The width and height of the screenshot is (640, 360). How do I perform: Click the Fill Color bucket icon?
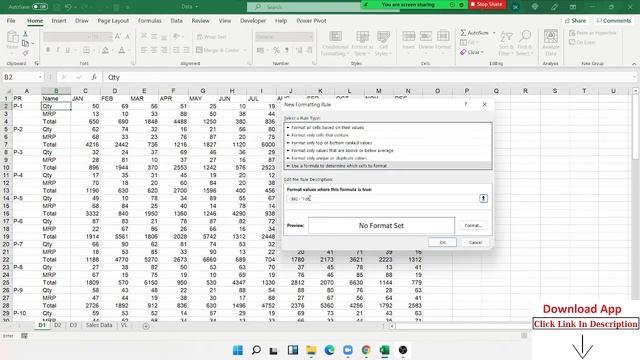105,50
